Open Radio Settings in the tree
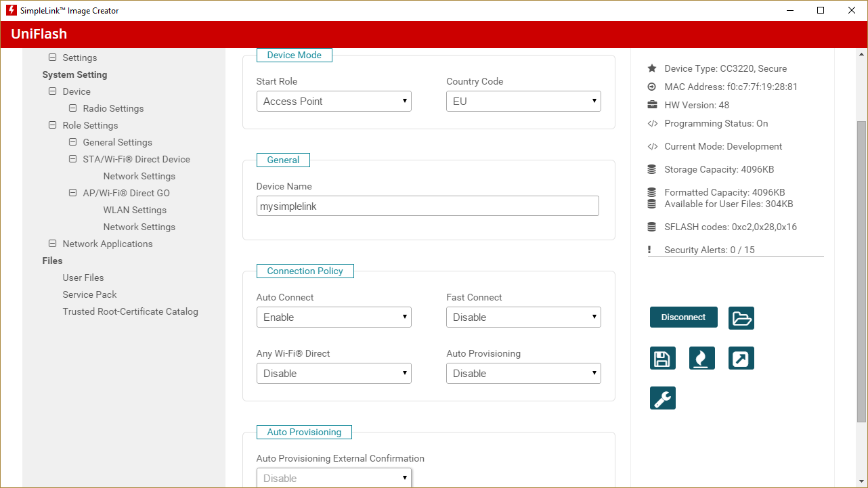The width and height of the screenshot is (868, 488). click(x=113, y=108)
